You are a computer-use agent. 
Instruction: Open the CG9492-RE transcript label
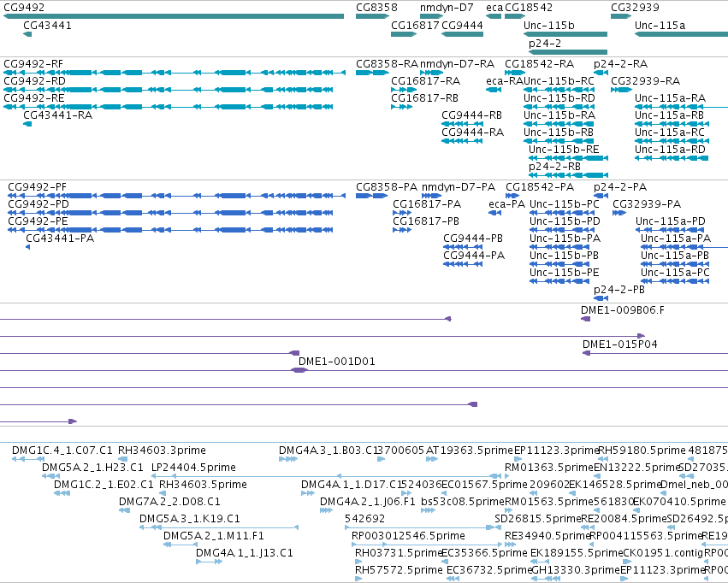(34, 98)
